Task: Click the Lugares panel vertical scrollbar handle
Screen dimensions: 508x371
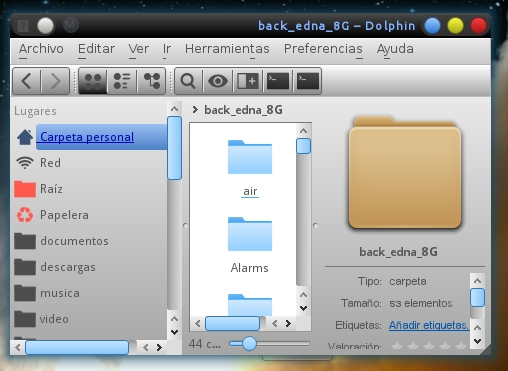Action: (174, 148)
